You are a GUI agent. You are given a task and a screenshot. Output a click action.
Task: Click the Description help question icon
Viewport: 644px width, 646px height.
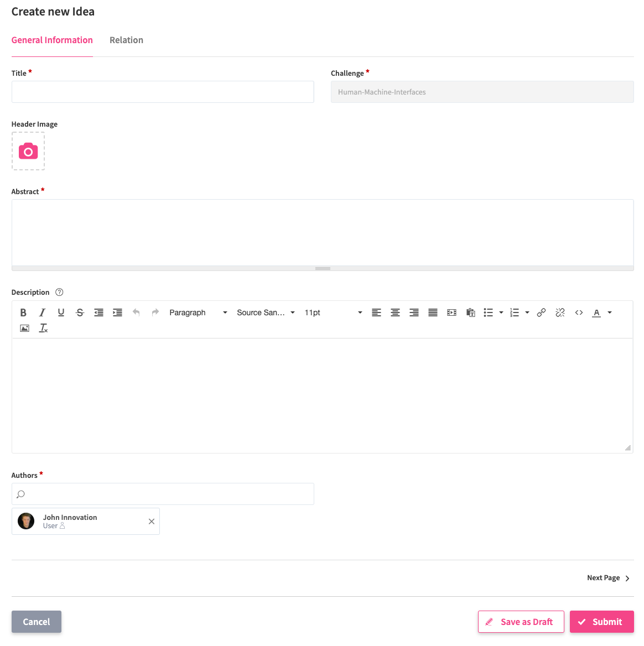click(60, 292)
